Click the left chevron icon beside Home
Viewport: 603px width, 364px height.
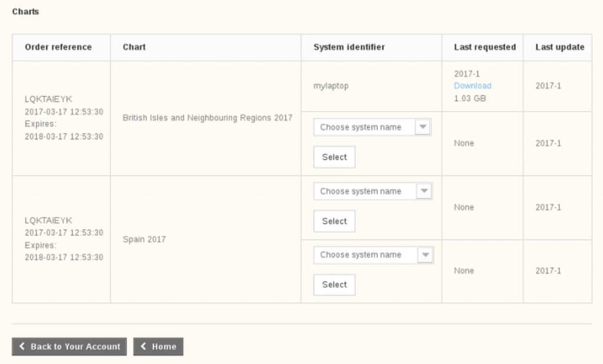(x=143, y=347)
